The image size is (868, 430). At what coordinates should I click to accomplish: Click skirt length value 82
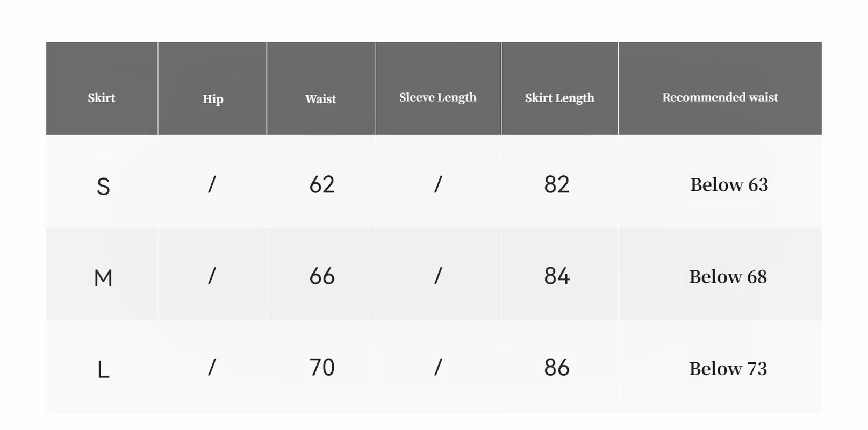click(x=556, y=185)
